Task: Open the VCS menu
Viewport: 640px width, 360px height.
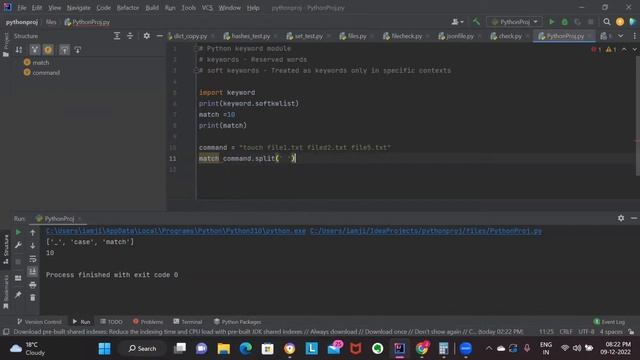Action: click(207, 8)
